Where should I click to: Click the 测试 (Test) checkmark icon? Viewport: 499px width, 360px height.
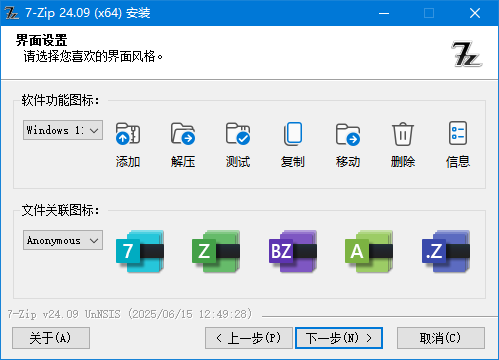click(x=238, y=134)
